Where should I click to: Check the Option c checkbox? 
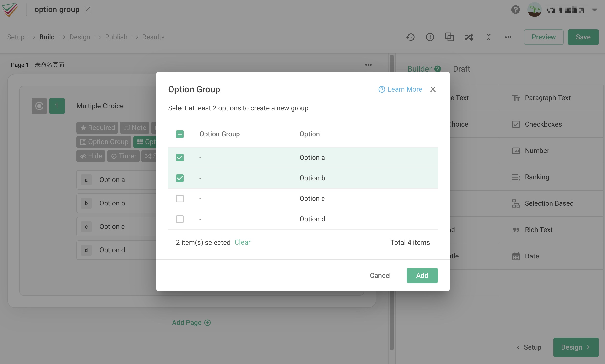(180, 198)
